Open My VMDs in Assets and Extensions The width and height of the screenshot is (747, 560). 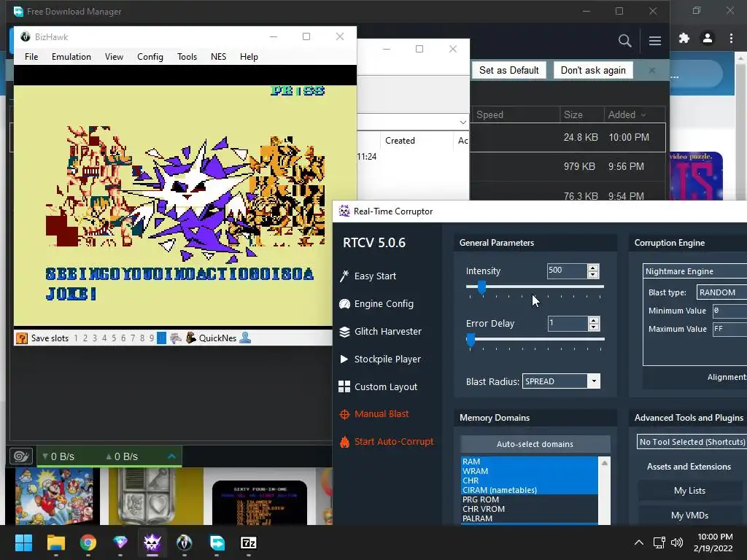(689, 516)
